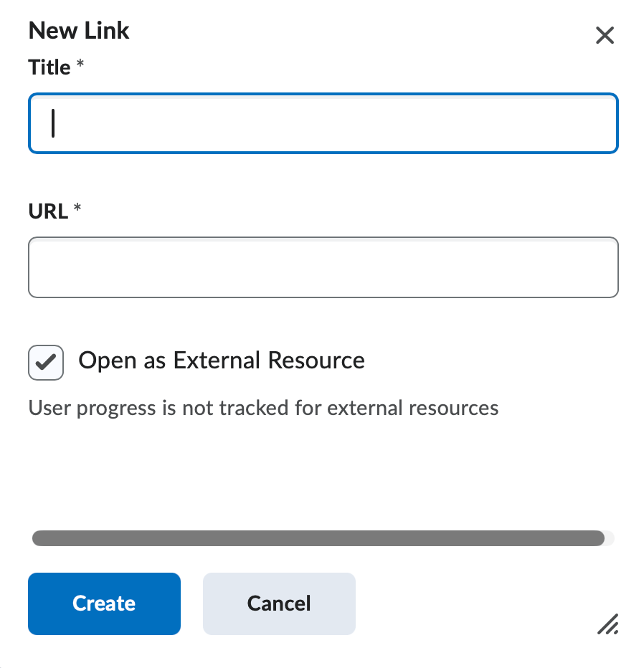
Task: Select the Title field label
Action: (47, 67)
